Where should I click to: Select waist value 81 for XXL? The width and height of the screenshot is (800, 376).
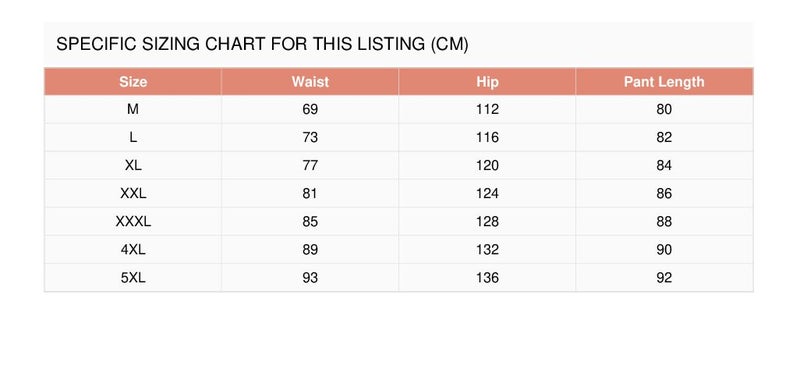point(310,193)
